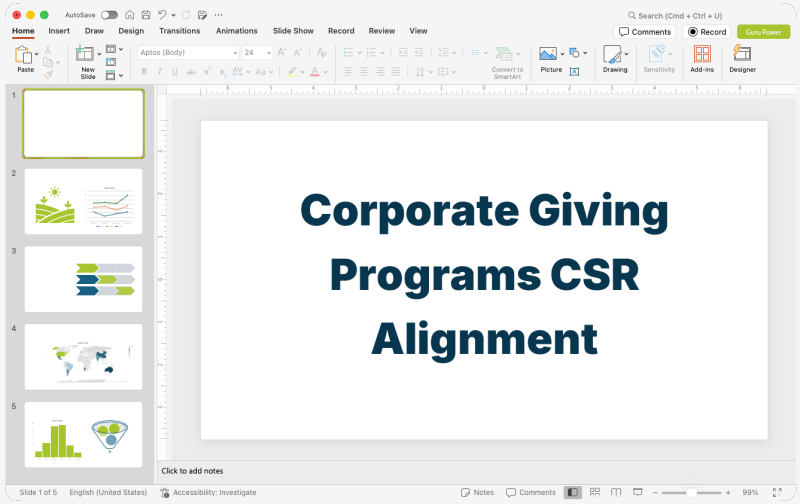Screen dimensions: 800x504
Task: Open the Draw tab
Action: tap(94, 31)
